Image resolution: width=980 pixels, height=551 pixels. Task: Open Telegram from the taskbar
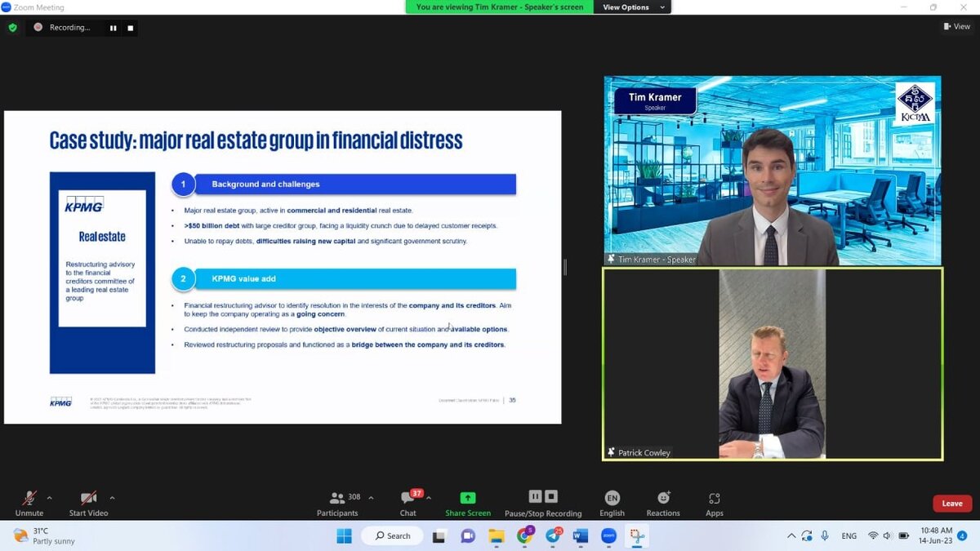[x=553, y=535]
